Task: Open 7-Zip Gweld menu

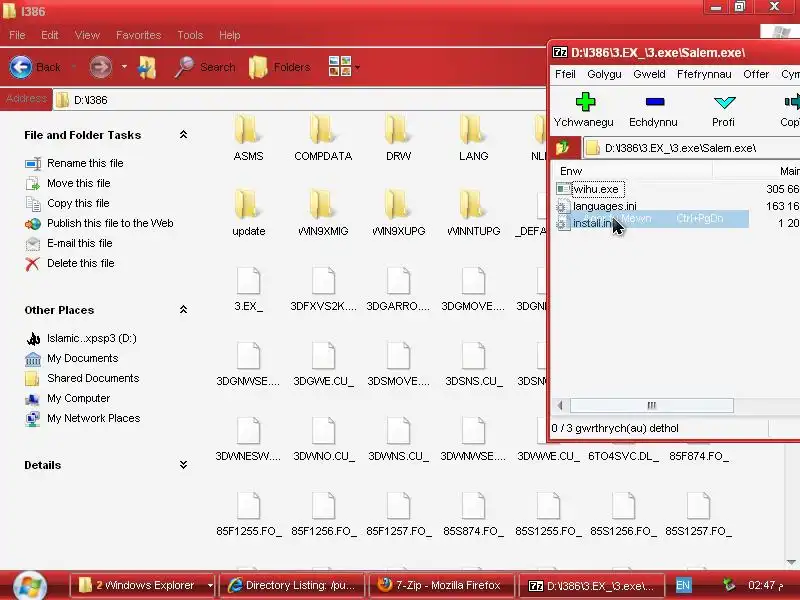Action: tap(649, 74)
